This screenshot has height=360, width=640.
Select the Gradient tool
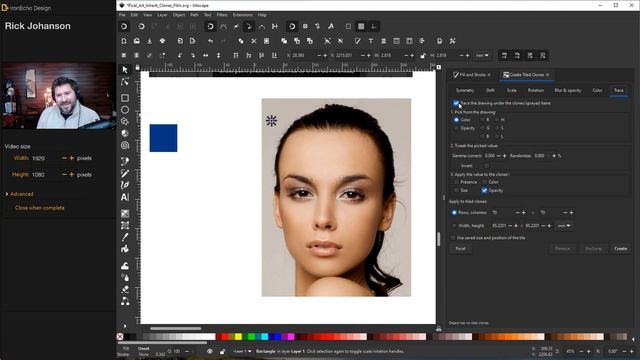[x=125, y=213]
